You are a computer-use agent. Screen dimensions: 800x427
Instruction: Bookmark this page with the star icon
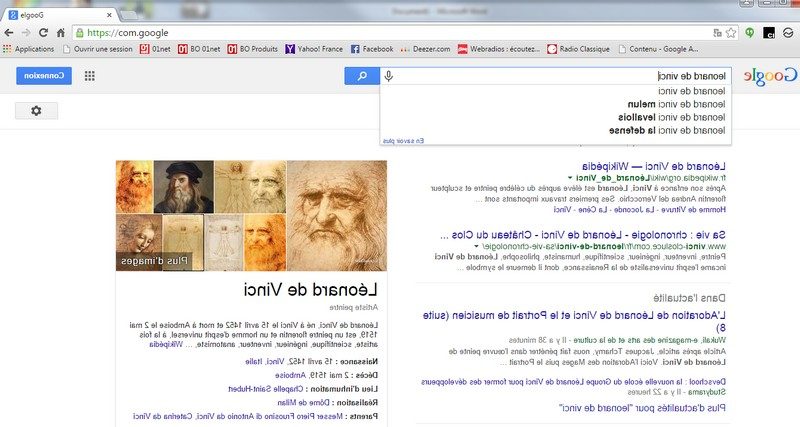(x=731, y=33)
